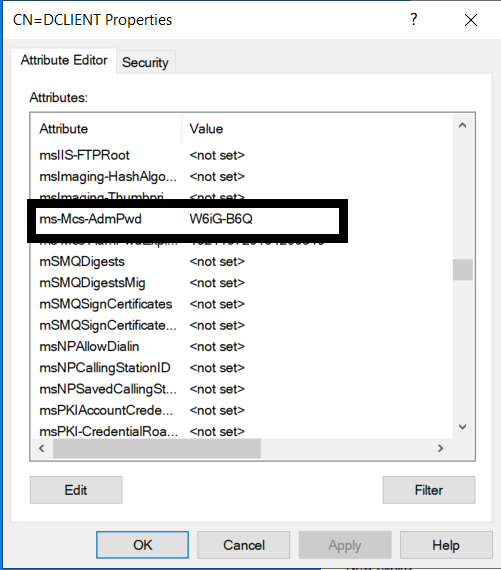This screenshot has height=570, width=501.
Task: Open the Filter options button
Action: click(x=429, y=490)
